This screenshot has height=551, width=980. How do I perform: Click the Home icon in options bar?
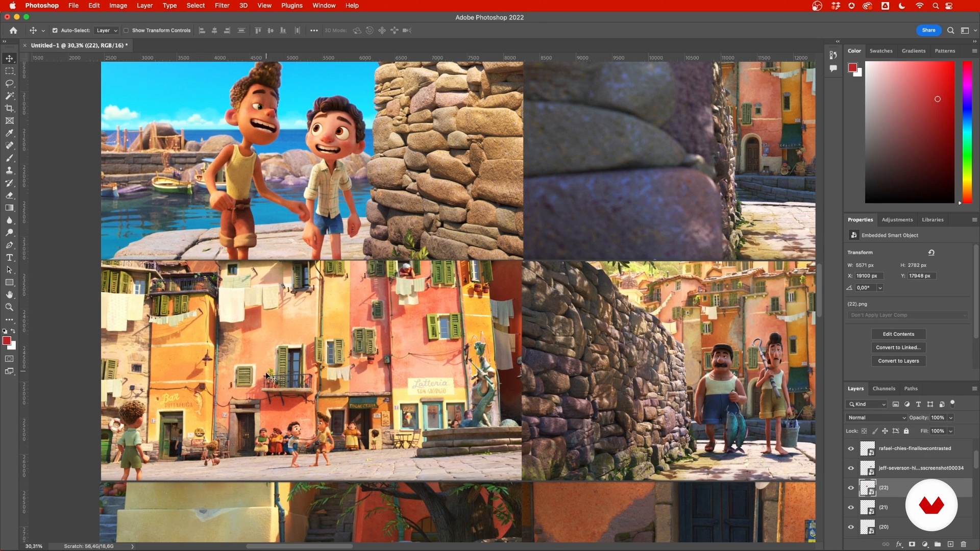pos(13,31)
